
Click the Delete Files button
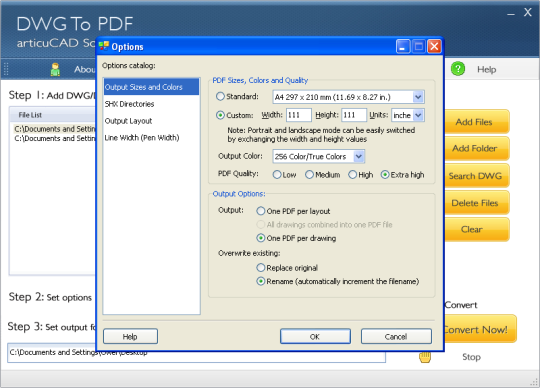(x=476, y=203)
